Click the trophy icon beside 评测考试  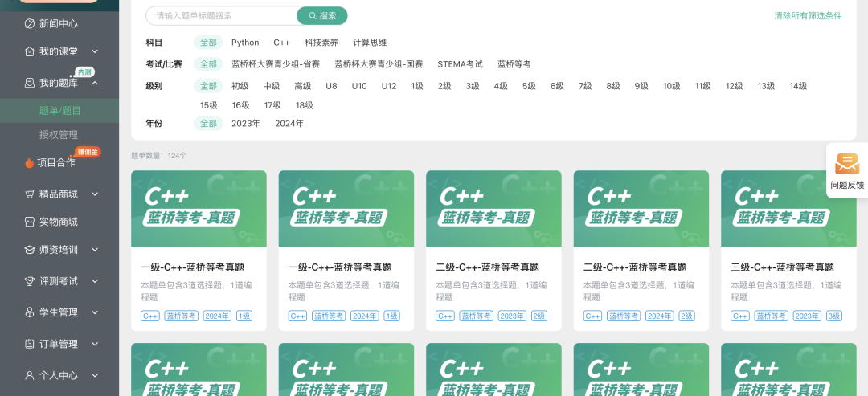[x=30, y=281]
